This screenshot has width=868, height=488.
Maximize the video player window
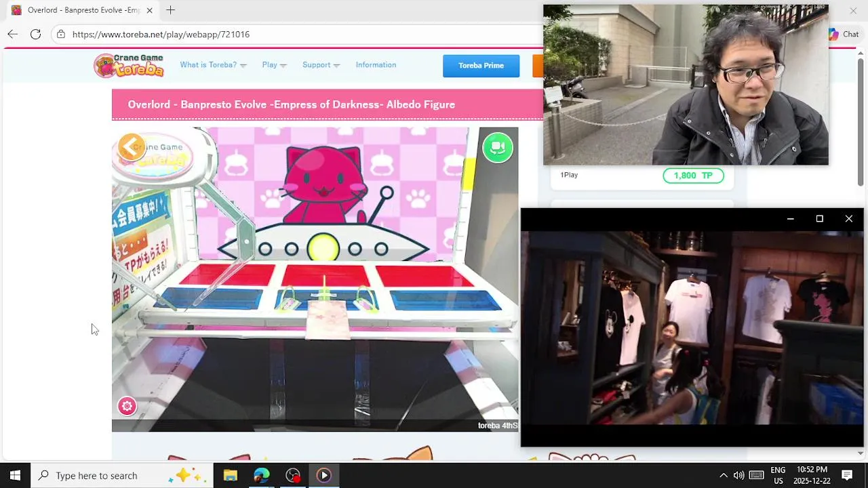click(x=819, y=219)
